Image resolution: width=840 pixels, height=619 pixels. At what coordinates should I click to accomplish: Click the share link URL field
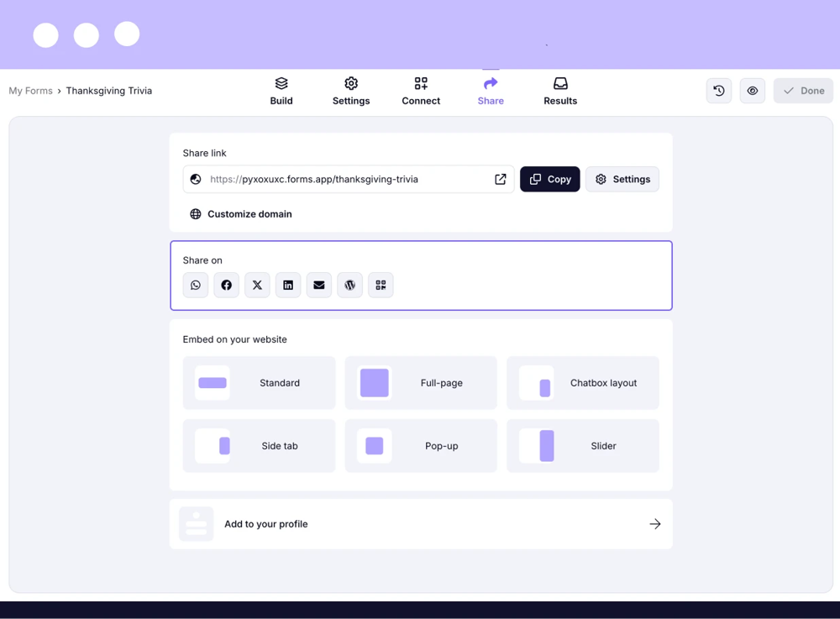344,179
